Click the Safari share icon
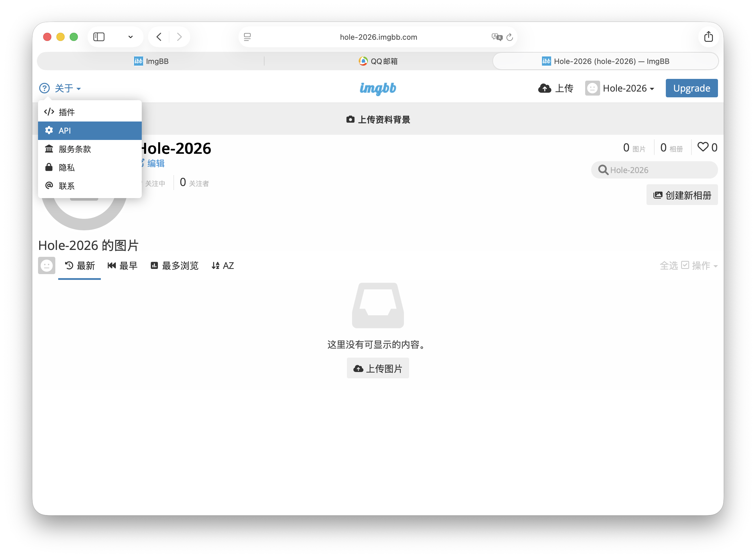The width and height of the screenshot is (756, 558). pyautogui.click(x=709, y=37)
